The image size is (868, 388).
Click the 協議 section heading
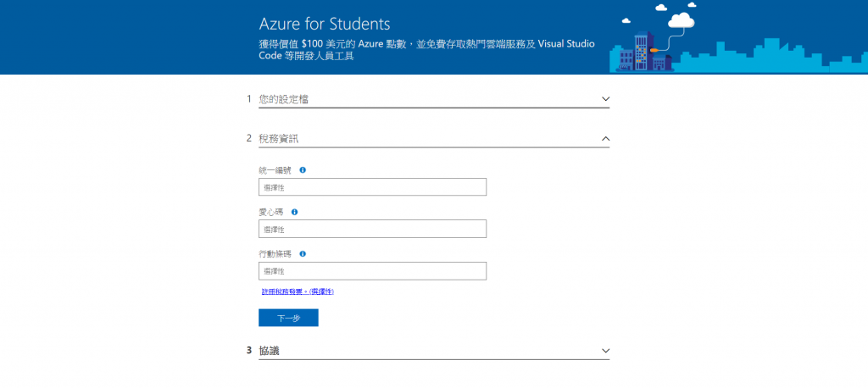(269, 351)
